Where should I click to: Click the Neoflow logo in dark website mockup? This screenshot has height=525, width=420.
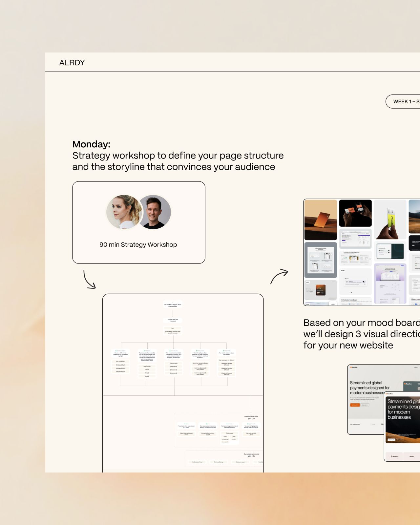389,394
